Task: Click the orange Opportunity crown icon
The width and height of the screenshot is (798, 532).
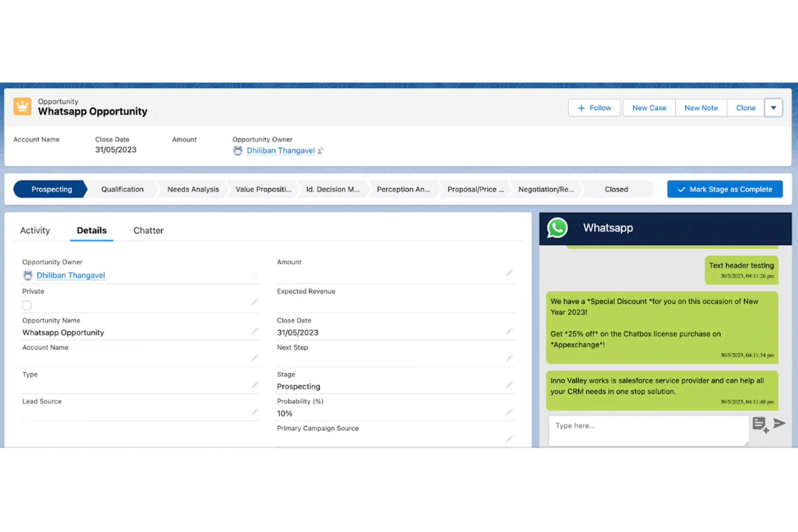Action: tap(22, 107)
